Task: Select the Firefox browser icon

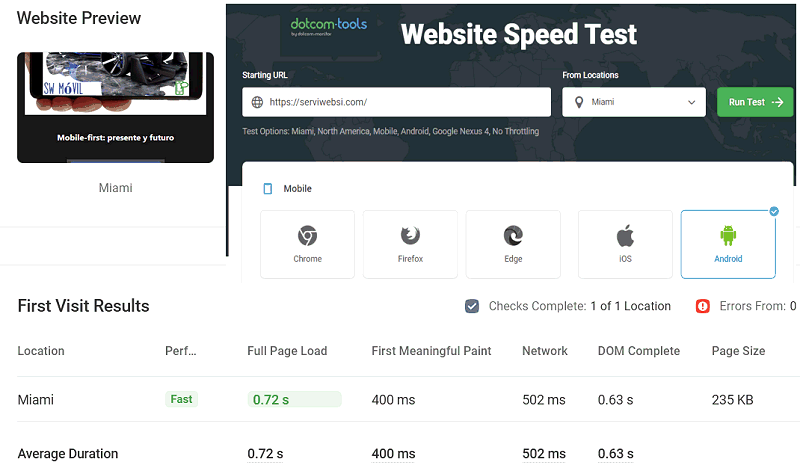Action: (x=410, y=236)
